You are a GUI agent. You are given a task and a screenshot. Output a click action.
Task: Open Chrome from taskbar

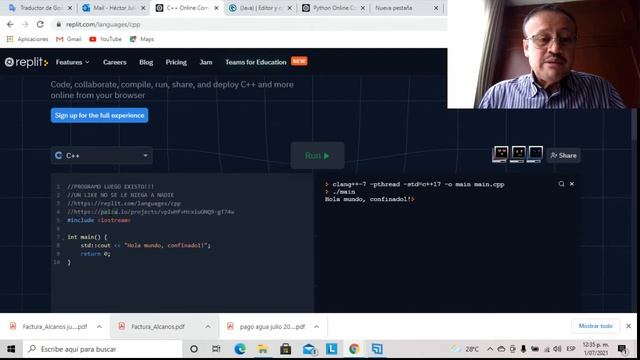click(354, 349)
